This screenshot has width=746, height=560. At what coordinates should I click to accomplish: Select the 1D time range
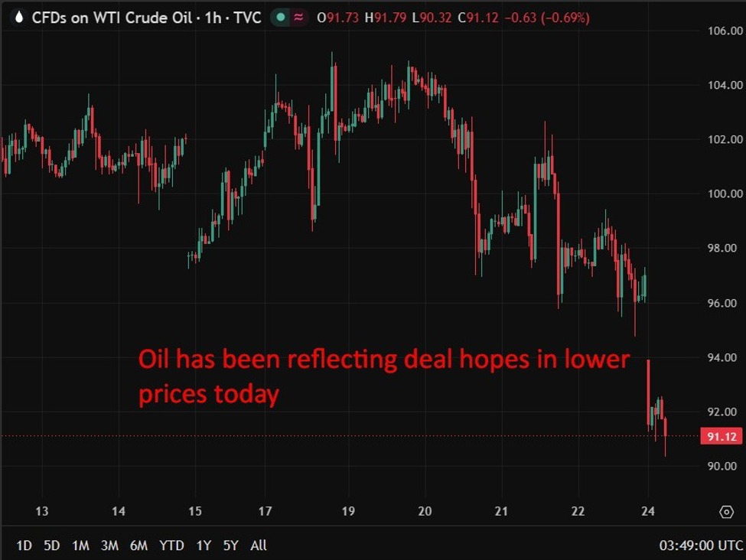pos(24,545)
